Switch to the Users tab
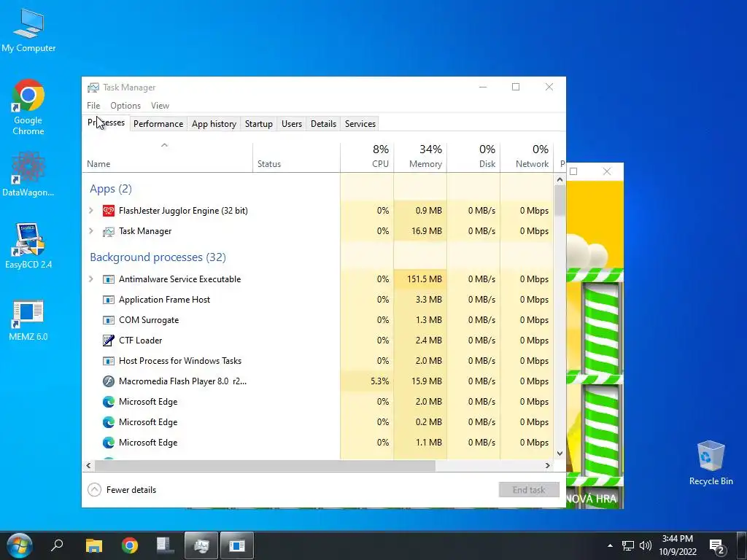The width and height of the screenshot is (747, 560). [x=292, y=124]
